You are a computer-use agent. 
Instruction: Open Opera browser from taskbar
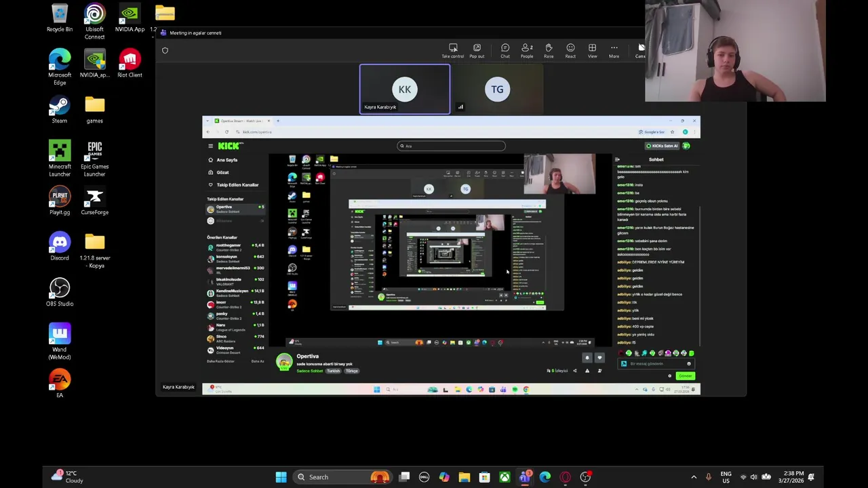click(x=566, y=477)
